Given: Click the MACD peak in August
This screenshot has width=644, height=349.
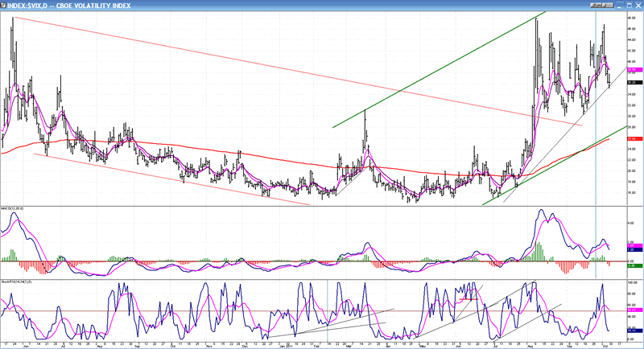Looking at the screenshot, I should coord(542,213).
